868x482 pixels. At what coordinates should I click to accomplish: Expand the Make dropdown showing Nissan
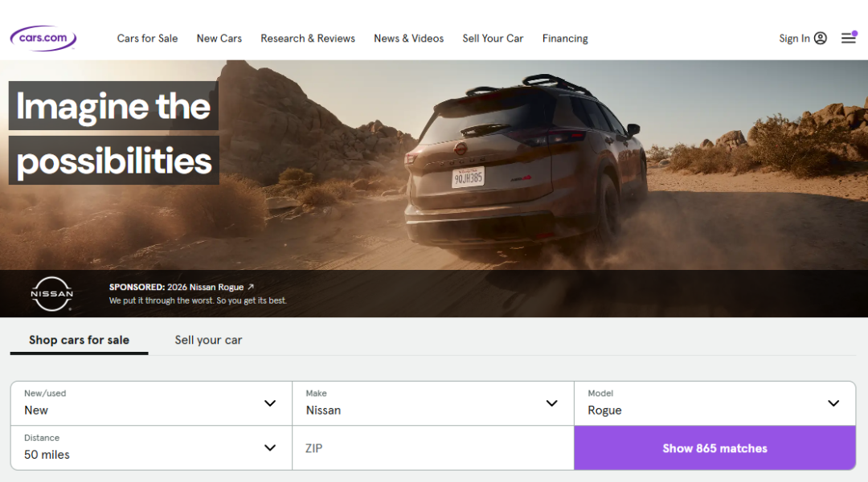pos(433,403)
